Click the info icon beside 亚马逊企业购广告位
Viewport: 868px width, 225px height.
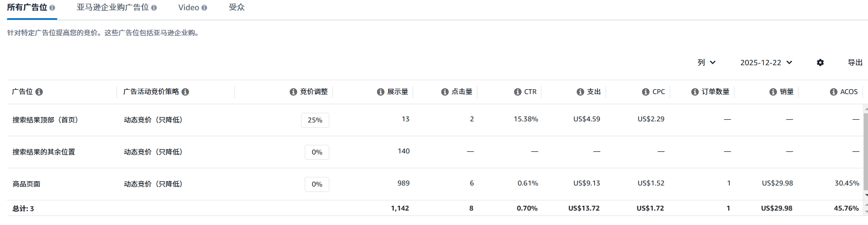154,8
